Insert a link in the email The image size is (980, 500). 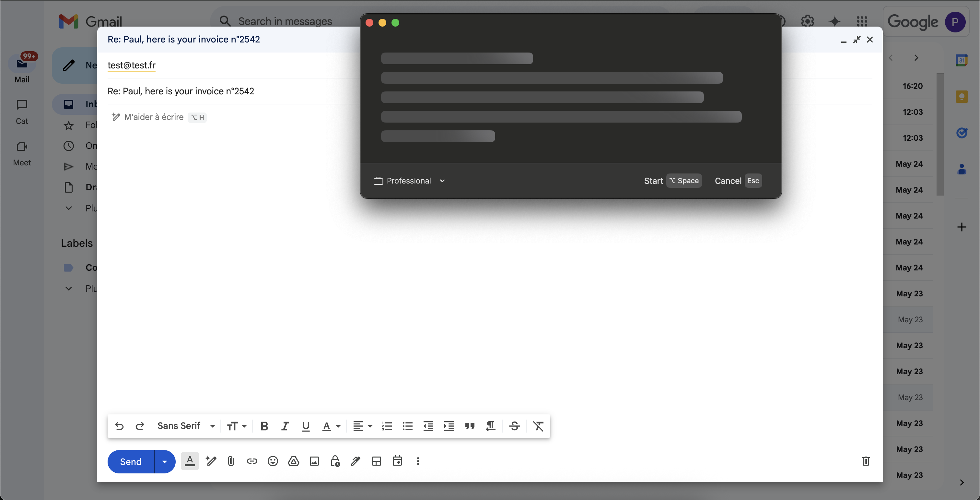click(x=252, y=461)
